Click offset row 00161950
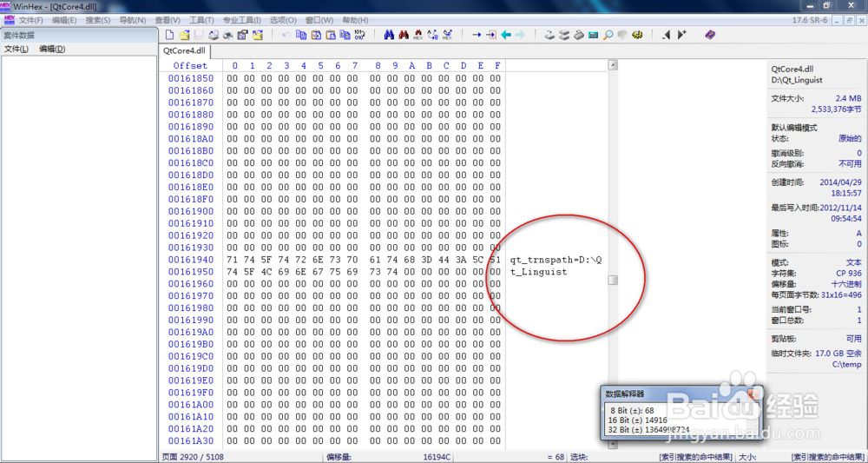Image resolution: width=868 pixels, height=463 pixels. coord(190,271)
